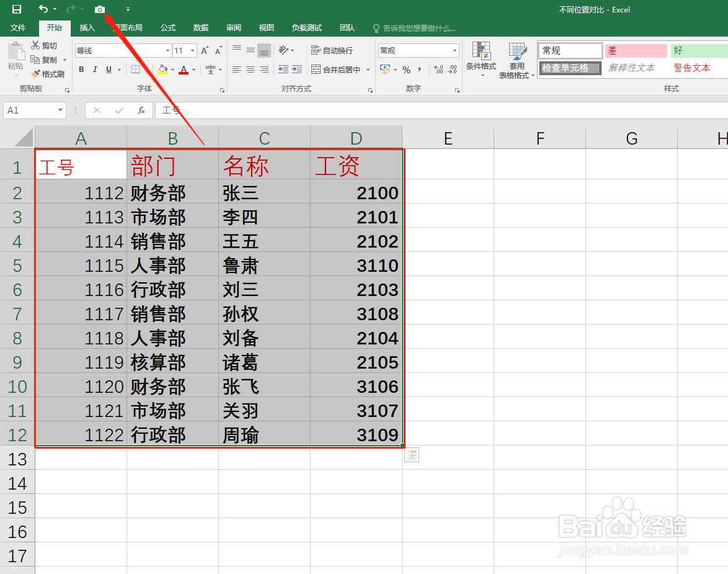Apply bold formatting with the B icon
The height and width of the screenshot is (574, 728).
point(81,69)
